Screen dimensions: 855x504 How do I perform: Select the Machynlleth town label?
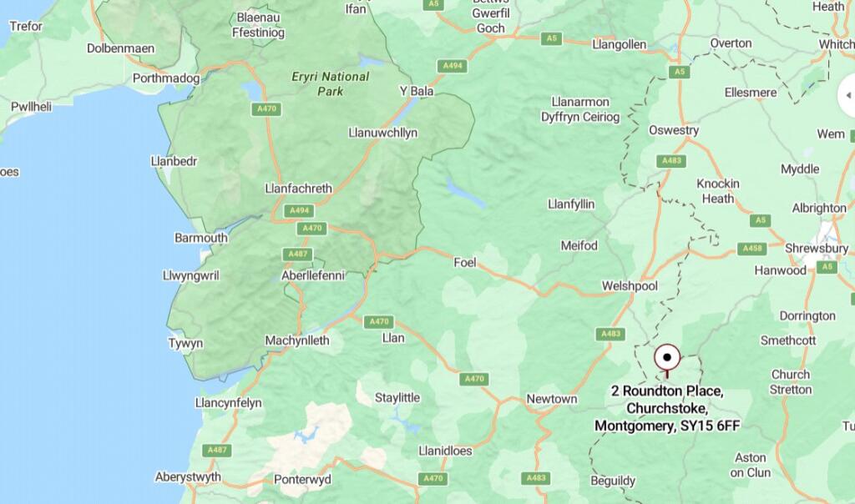(x=297, y=341)
